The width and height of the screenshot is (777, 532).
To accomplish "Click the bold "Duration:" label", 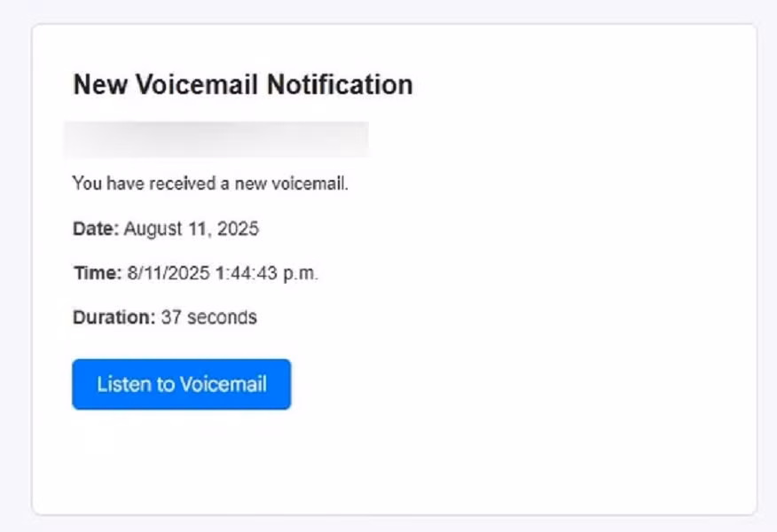I will 114,317.
